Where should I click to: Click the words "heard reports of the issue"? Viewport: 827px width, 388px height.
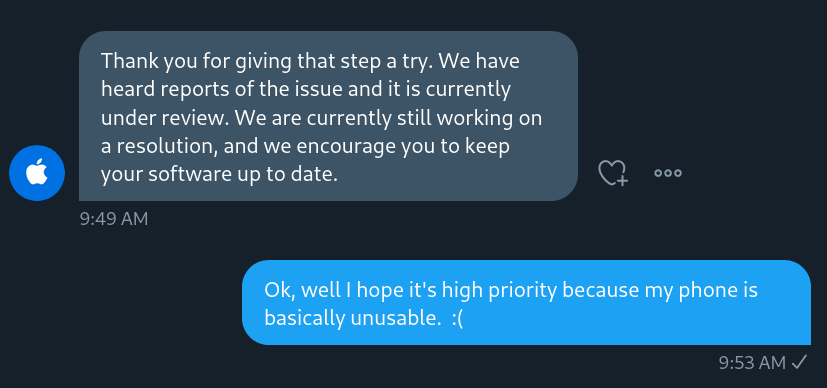click(222, 90)
